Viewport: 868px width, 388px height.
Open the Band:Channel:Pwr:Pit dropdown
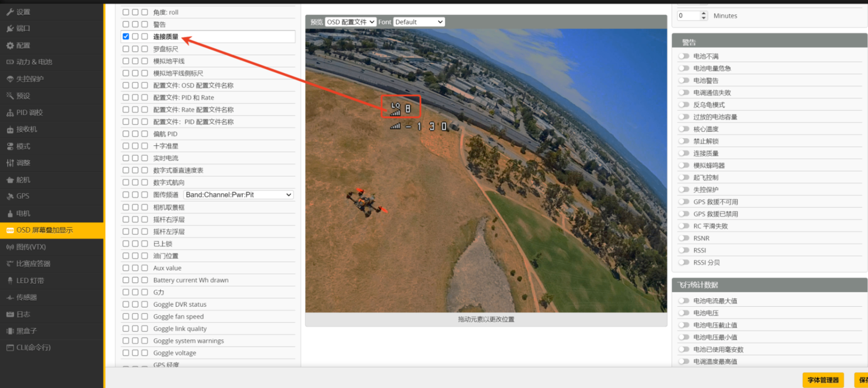238,195
